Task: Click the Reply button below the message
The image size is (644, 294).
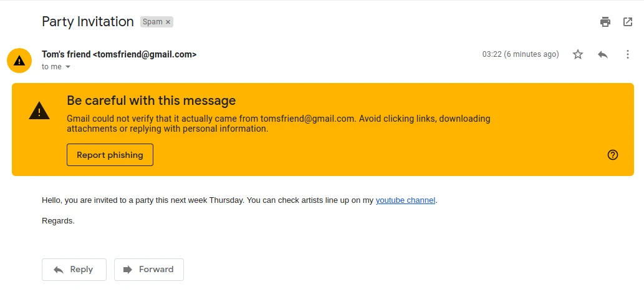Action: [74, 270]
